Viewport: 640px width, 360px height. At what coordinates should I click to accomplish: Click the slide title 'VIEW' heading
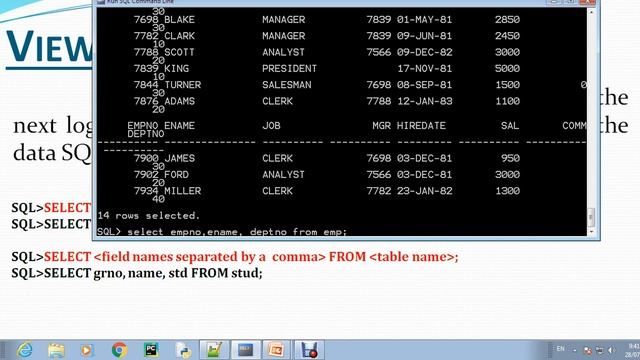[49, 46]
